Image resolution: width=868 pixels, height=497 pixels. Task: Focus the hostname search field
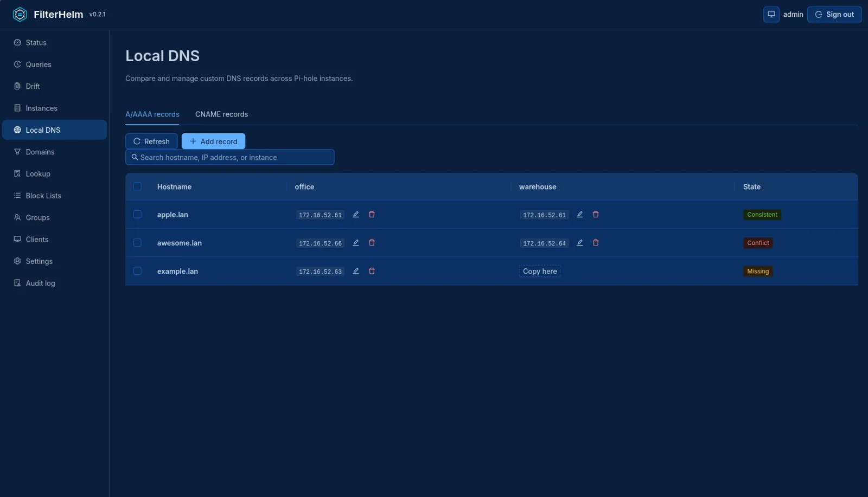tap(230, 157)
